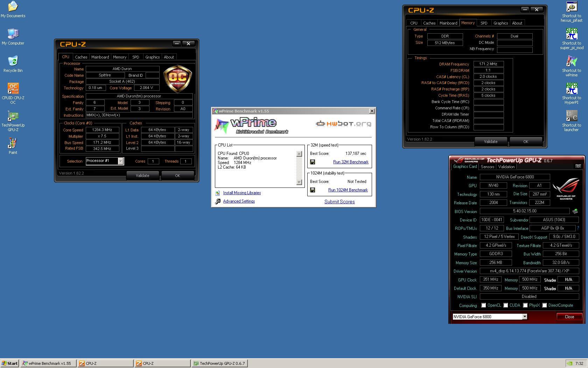Click Bus Interface question mark in GPU-Z

click(578, 228)
